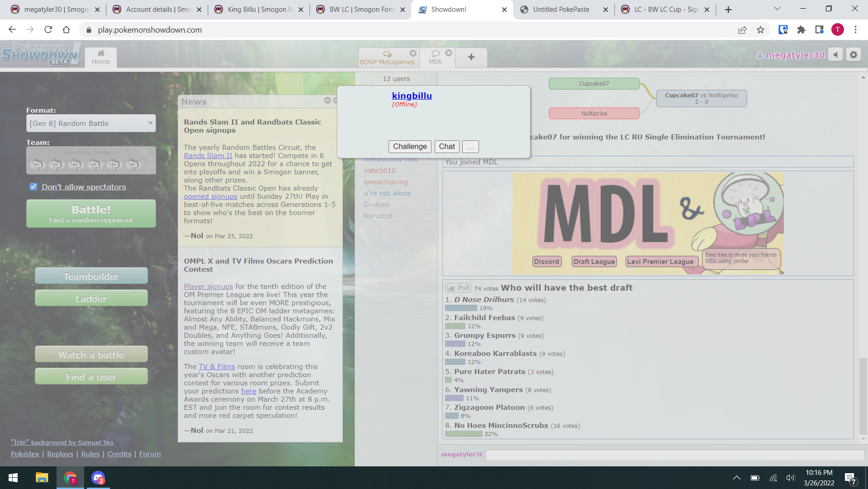Close the BDSP Metagames room tab
The height and width of the screenshot is (489, 868).
tap(413, 53)
